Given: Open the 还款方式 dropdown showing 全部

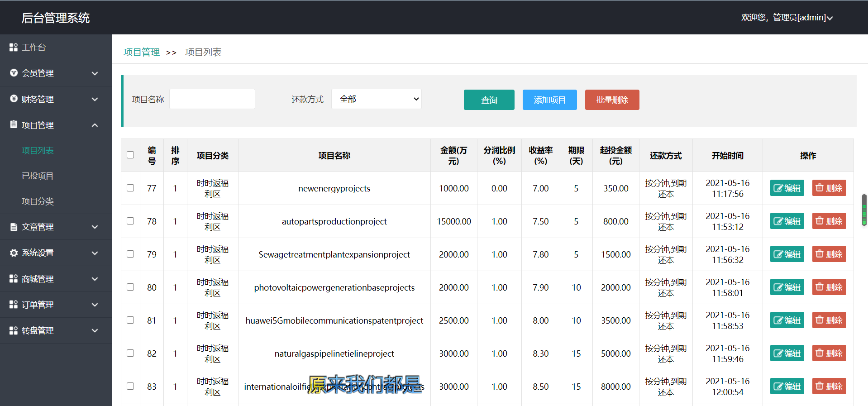Looking at the screenshot, I should tap(376, 99).
